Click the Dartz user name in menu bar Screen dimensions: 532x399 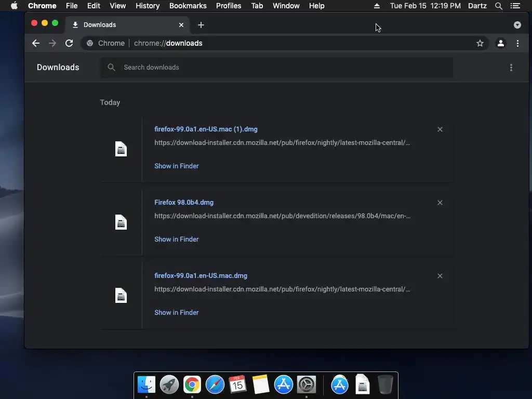click(477, 6)
